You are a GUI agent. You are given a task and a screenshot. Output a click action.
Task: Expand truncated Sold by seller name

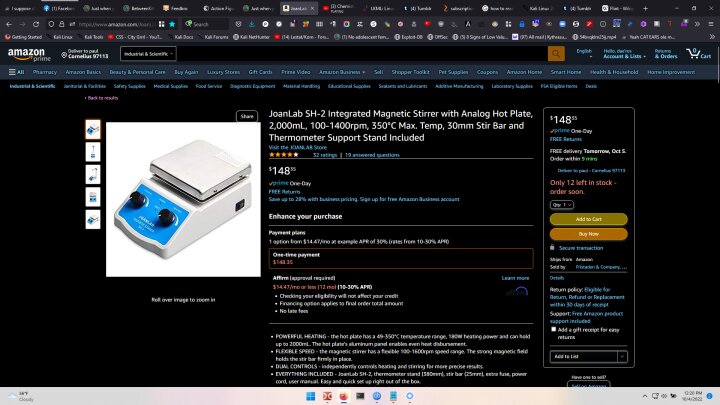pyautogui.click(x=601, y=267)
